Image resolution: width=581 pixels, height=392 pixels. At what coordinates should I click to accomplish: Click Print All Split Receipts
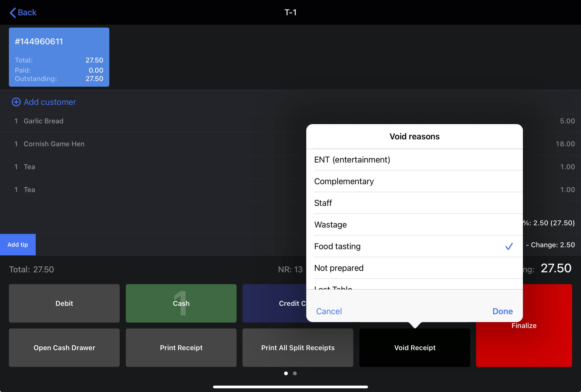(298, 348)
